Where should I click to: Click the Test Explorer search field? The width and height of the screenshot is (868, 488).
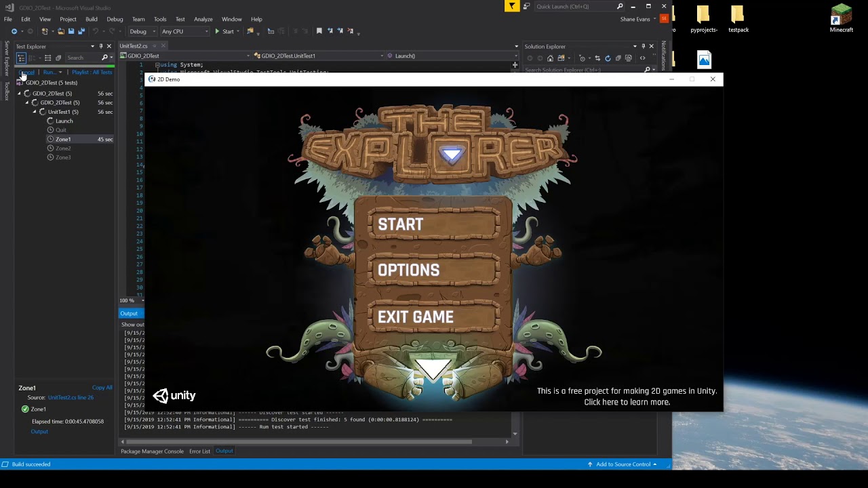(x=83, y=58)
